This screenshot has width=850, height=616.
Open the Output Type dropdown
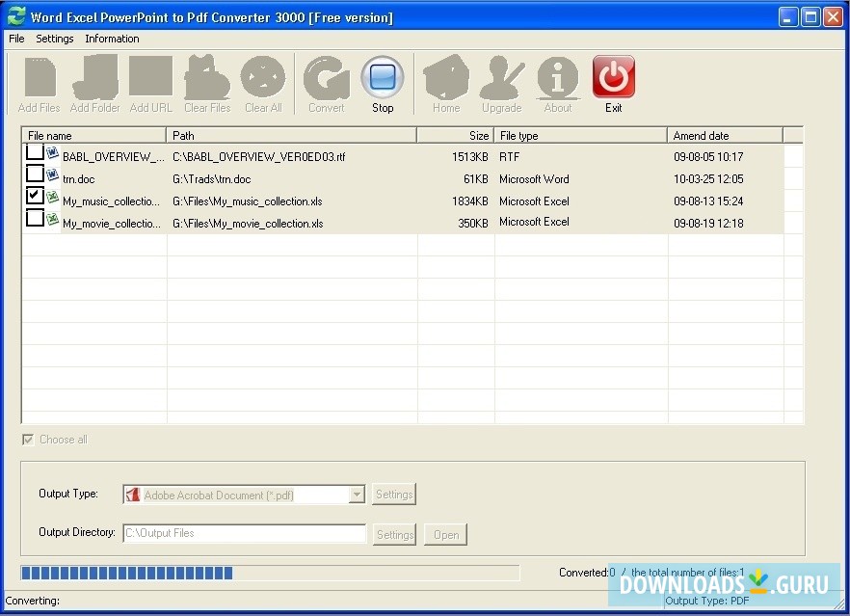(x=357, y=494)
